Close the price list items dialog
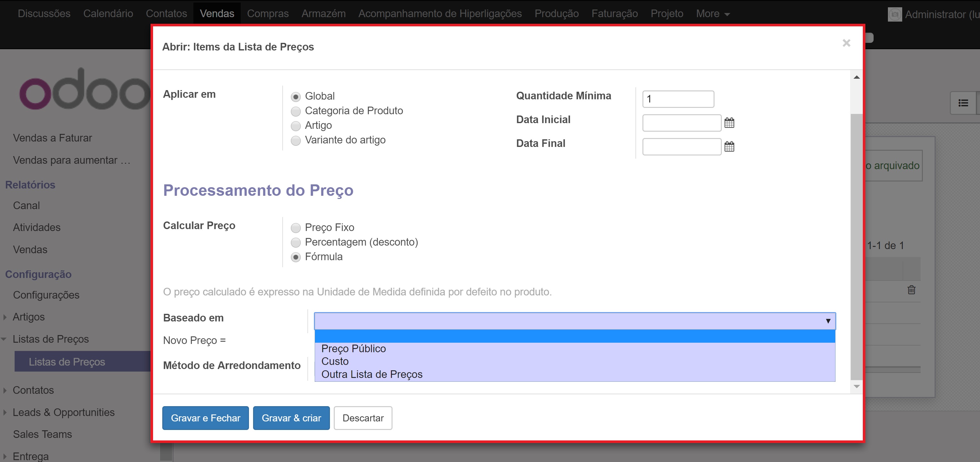Image resolution: width=980 pixels, height=462 pixels. pyautogui.click(x=846, y=43)
